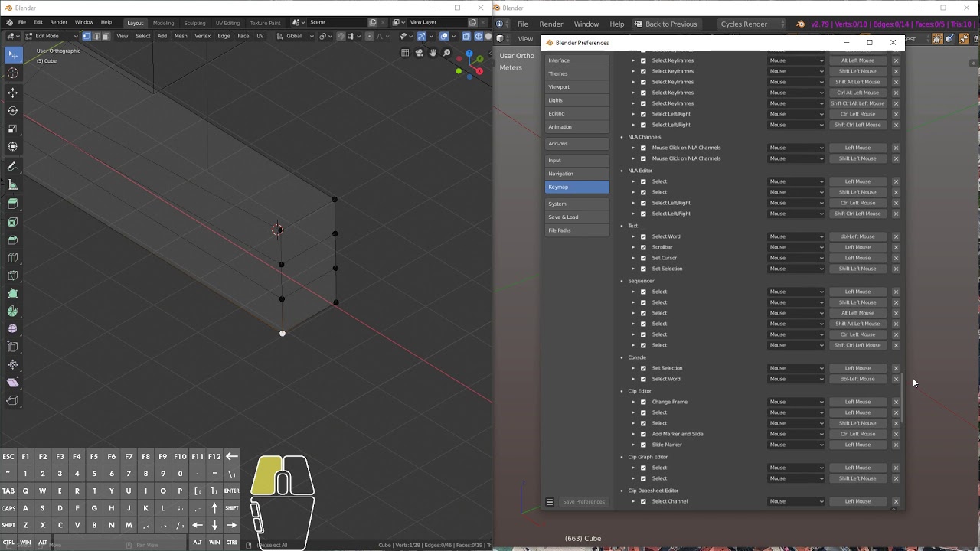Toggle orthographic view grid gizmo
Screen dimensions: 980x551
point(405,53)
